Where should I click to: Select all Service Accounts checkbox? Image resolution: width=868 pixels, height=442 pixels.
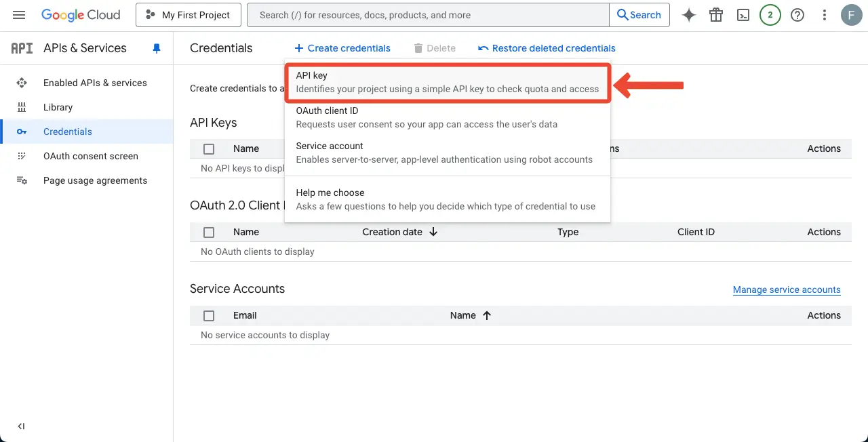pyautogui.click(x=209, y=316)
